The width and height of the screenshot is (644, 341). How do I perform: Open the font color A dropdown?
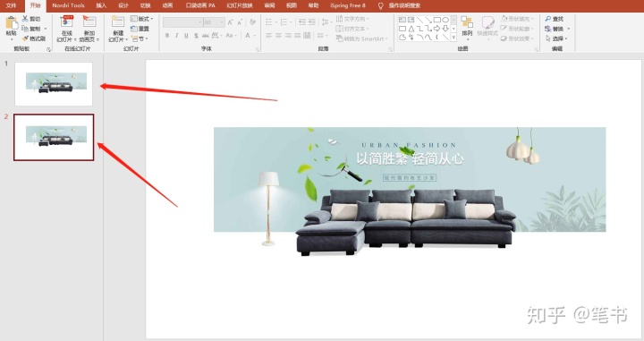pos(250,36)
